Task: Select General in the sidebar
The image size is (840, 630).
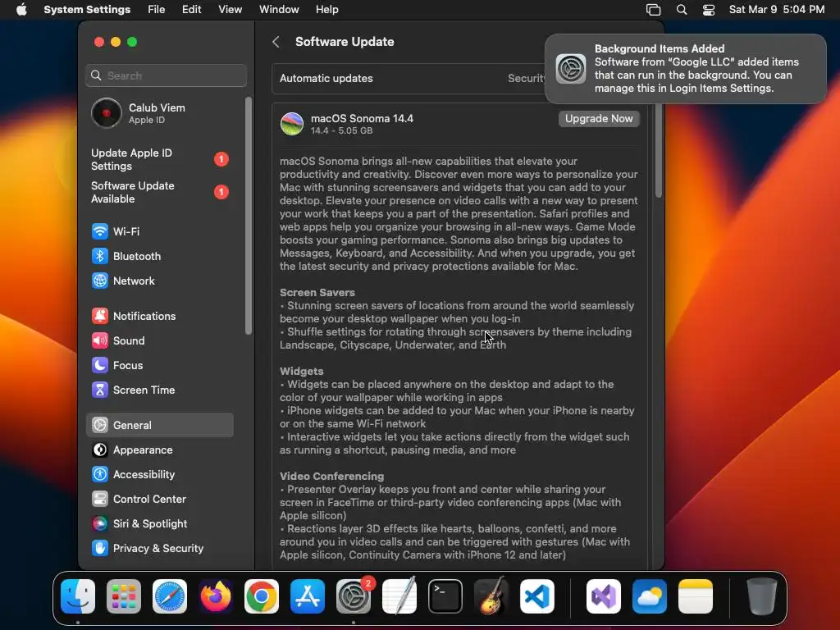Action: pos(160,426)
